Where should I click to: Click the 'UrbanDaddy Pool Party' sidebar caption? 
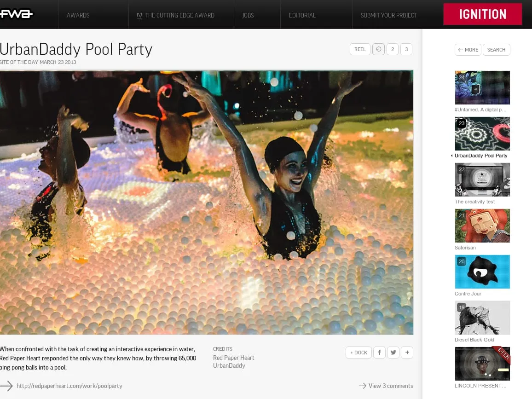coord(481,156)
